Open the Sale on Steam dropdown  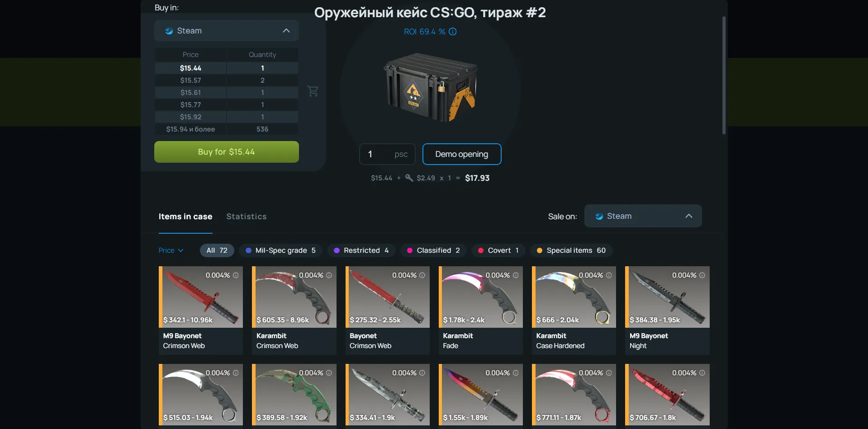click(643, 216)
